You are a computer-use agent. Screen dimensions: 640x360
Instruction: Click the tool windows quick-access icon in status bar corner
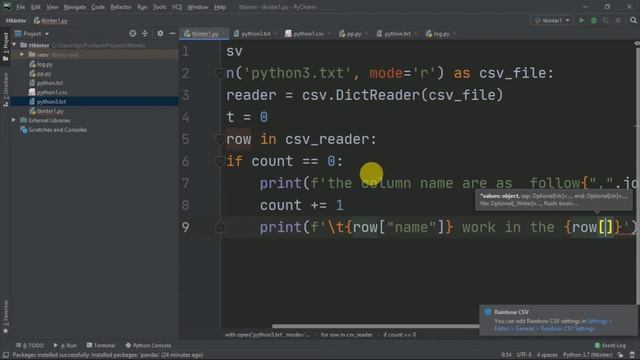pos(5,355)
